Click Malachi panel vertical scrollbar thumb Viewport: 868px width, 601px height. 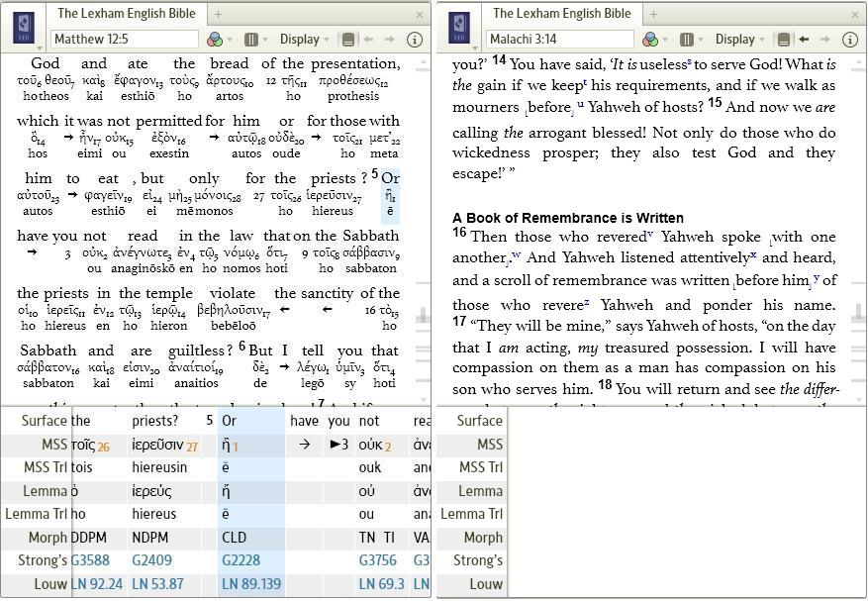point(858,312)
